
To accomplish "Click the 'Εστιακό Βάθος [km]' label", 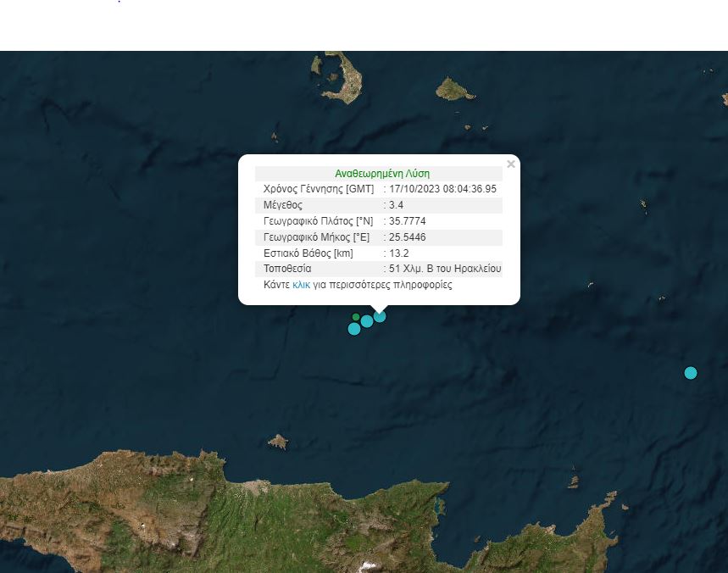I will click(x=308, y=253).
